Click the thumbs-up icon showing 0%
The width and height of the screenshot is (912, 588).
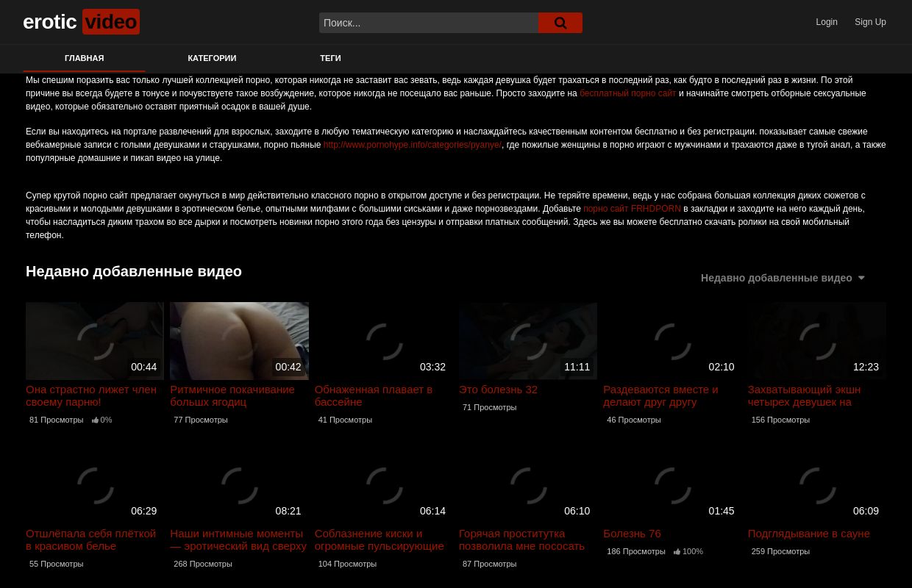tap(96, 420)
